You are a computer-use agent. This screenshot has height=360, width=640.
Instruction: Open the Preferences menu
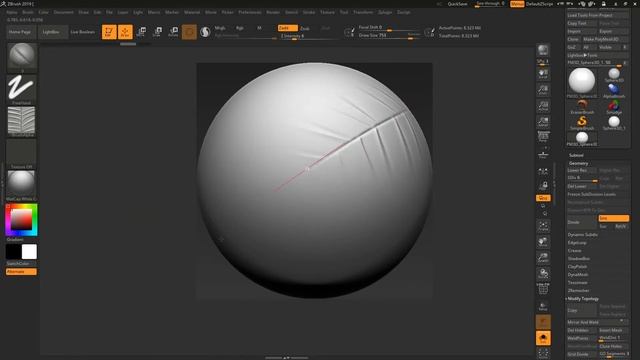[250, 12]
